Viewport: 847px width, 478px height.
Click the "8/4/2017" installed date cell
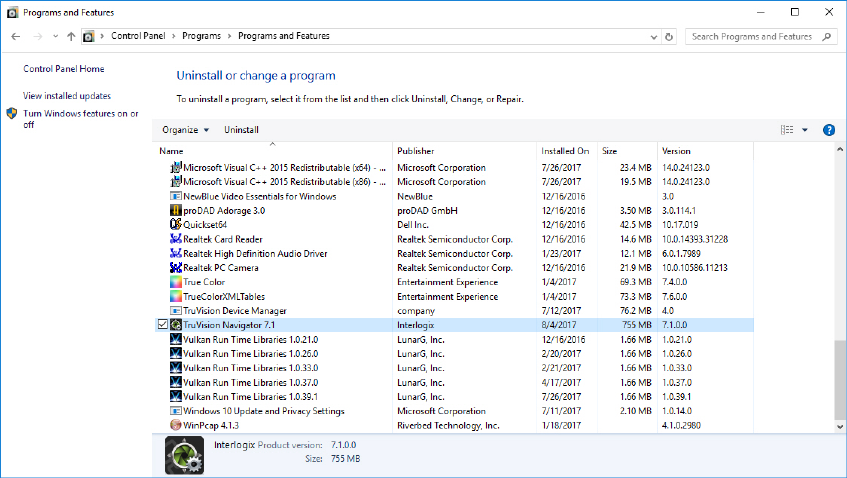[559, 325]
